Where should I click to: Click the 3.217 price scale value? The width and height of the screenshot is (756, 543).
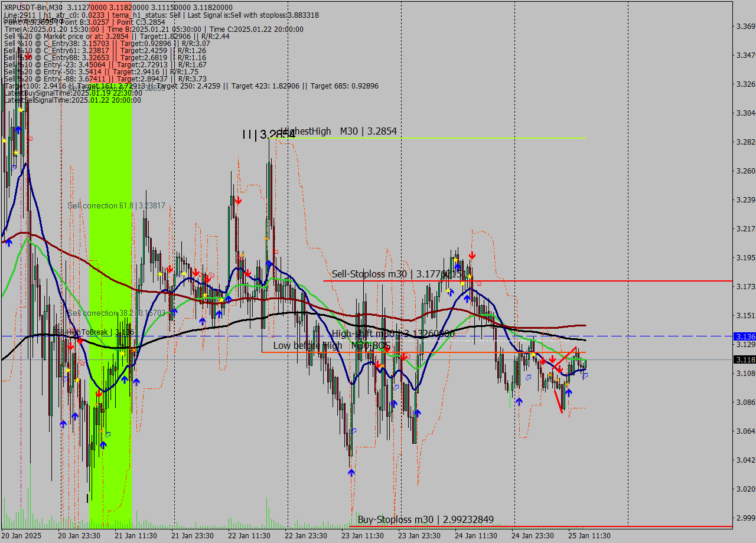click(746, 228)
